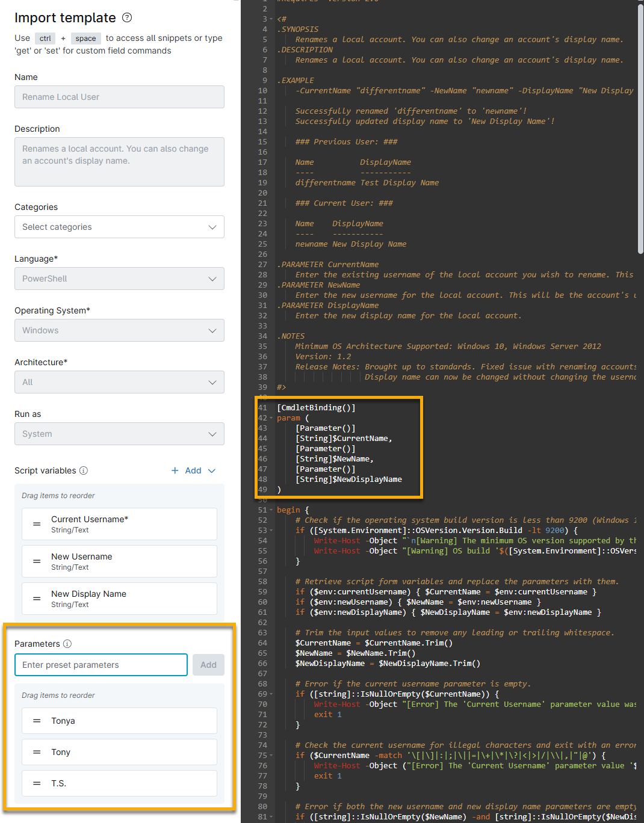
Task: Click the [String]$NewDisplayName line
Action: [x=348, y=479]
